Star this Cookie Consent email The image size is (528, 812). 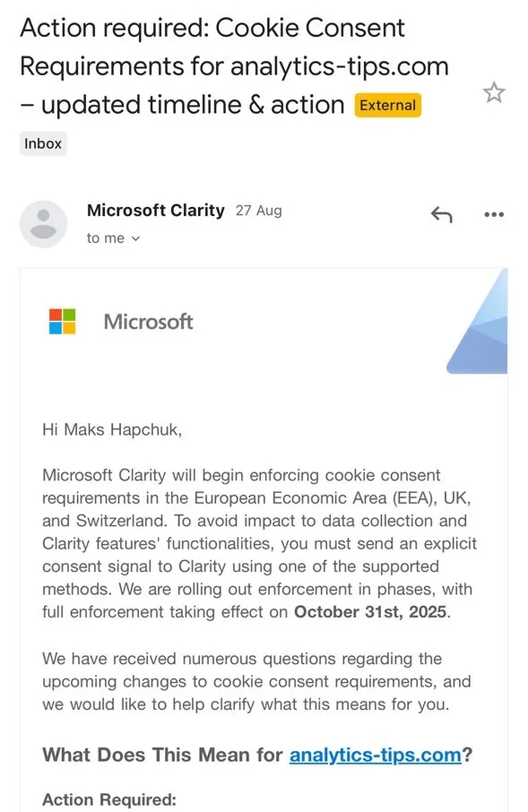493,92
